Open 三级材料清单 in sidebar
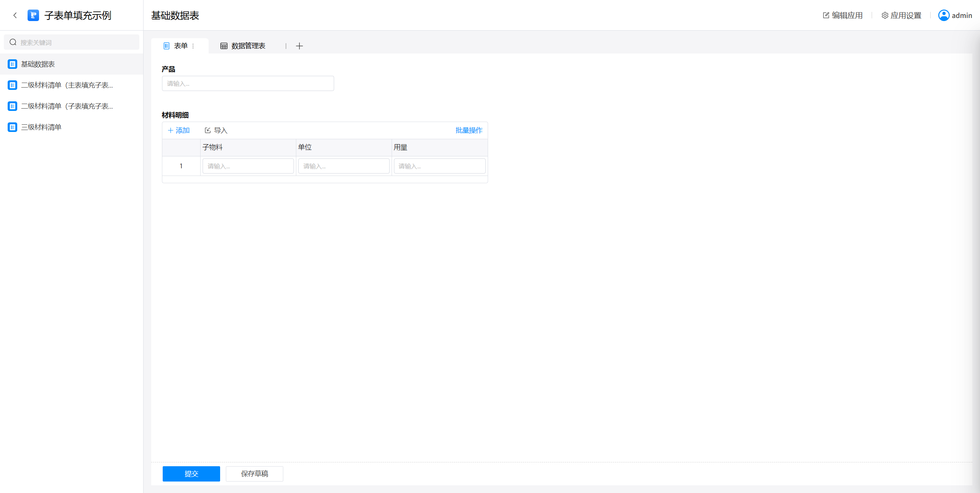 41,127
